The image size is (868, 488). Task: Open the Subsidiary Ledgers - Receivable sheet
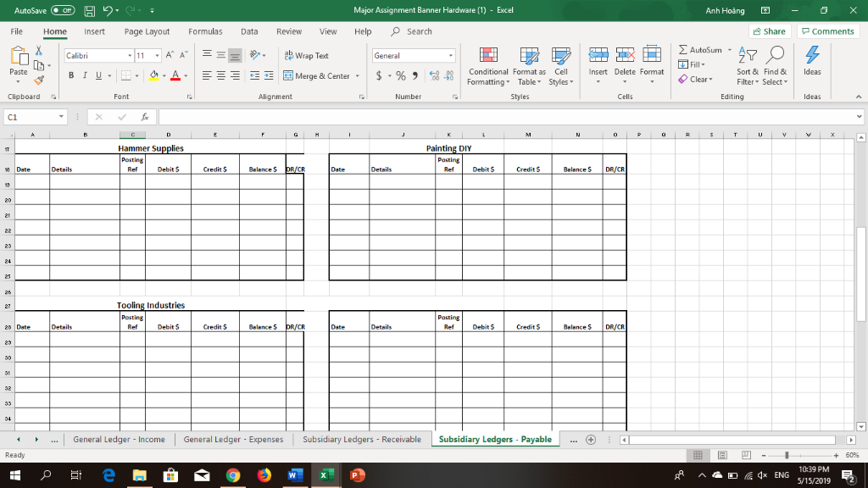pos(361,439)
